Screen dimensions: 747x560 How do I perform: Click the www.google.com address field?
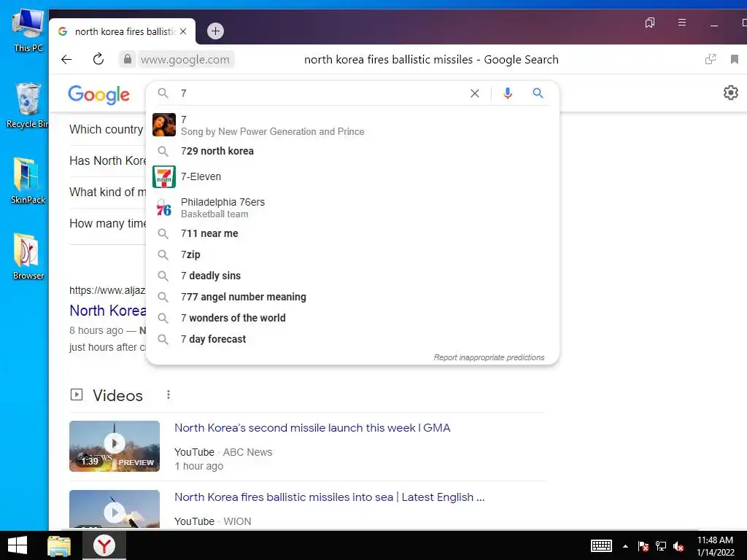[185, 60]
